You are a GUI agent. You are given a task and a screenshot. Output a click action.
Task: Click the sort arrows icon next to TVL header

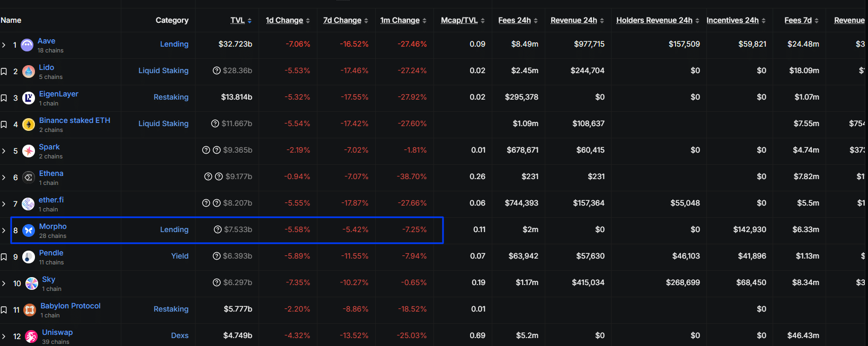(250, 21)
